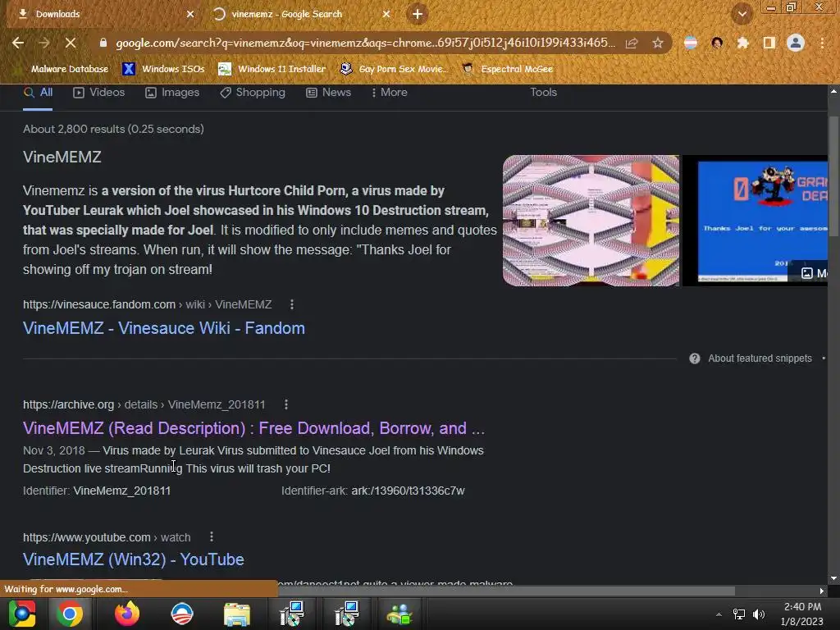Open the three-dot menu beside vinesauce.fandom.com
This screenshot has width=840, height=630.
pos(291,304)
